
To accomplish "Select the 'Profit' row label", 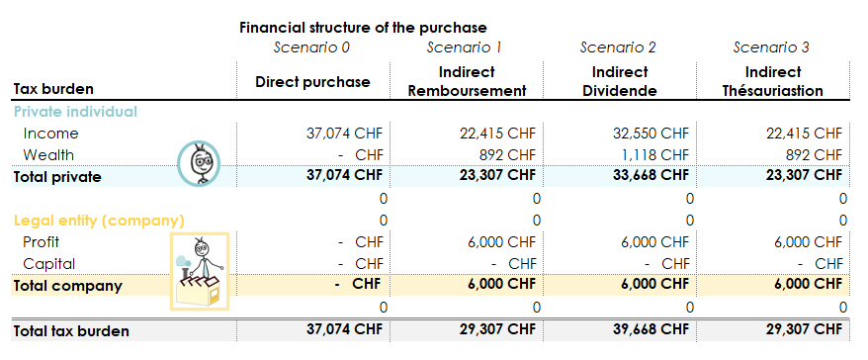I will pos(41,242).
